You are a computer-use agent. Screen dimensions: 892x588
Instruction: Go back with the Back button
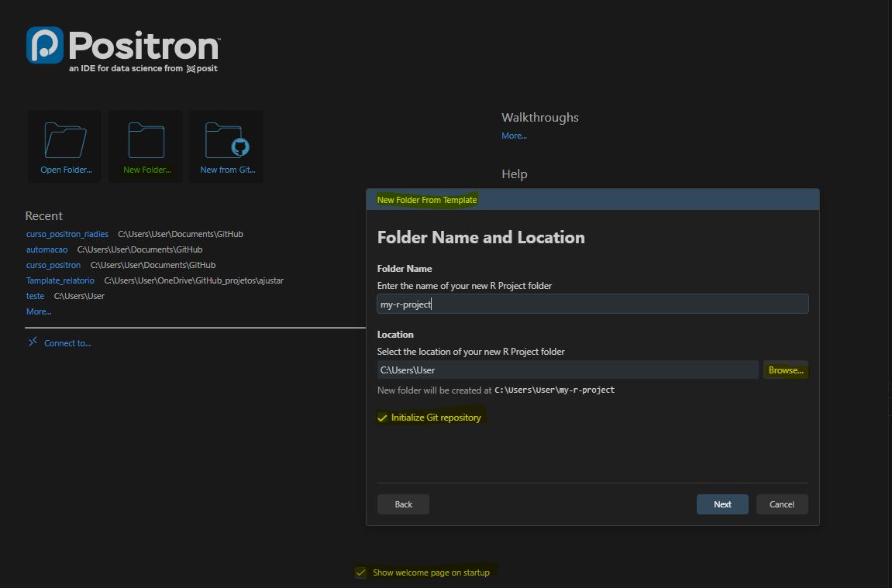403,504
